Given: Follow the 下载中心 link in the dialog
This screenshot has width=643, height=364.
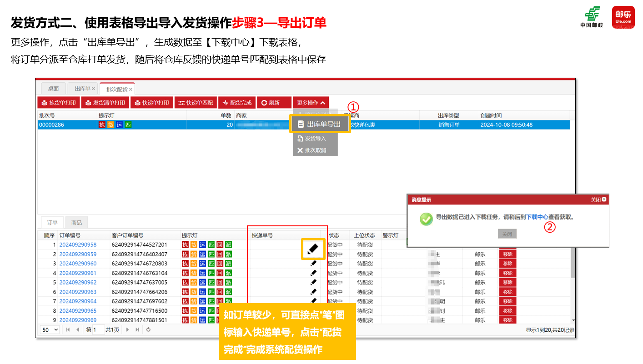Looking at the screenshot, I should [537, 217].
